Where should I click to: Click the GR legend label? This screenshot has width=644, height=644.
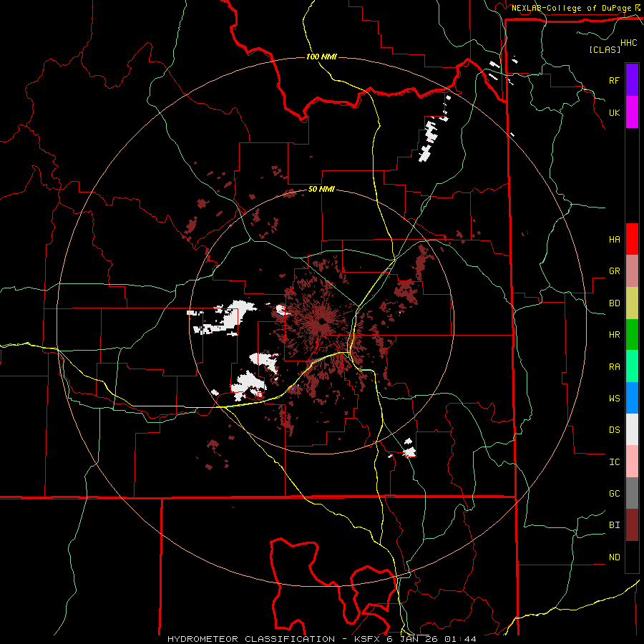(x=614, y=271)
